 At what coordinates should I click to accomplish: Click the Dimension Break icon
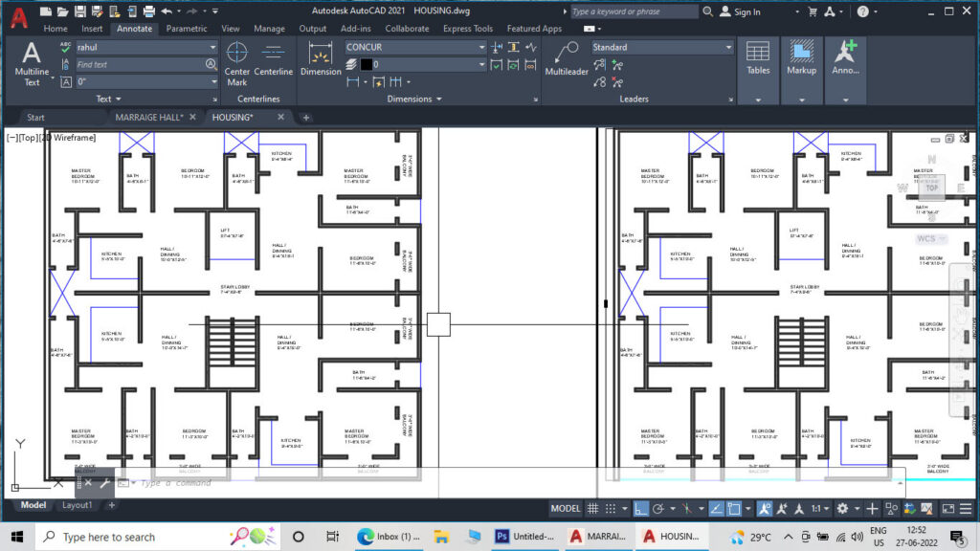[497, 47]
